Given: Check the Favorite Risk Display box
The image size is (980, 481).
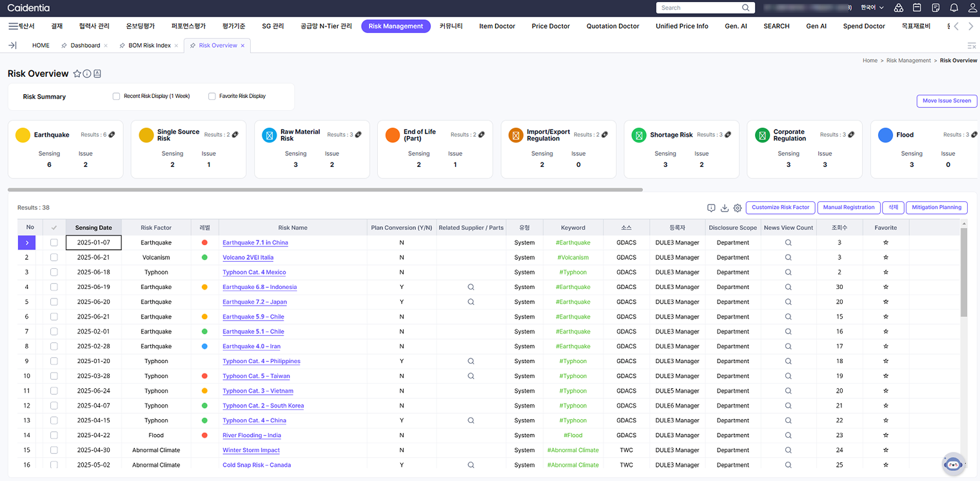Looking at the screenshot, I should [212, 96].
